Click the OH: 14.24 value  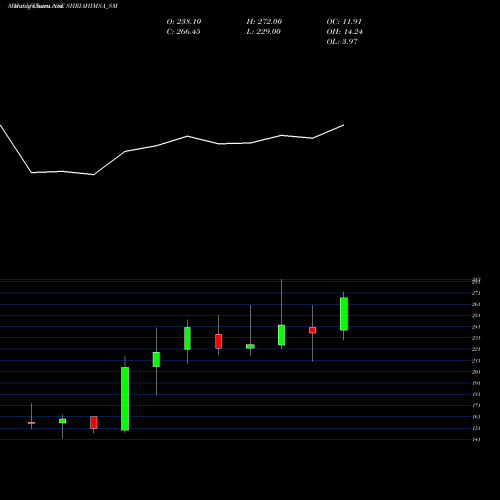tap(344, 32)
